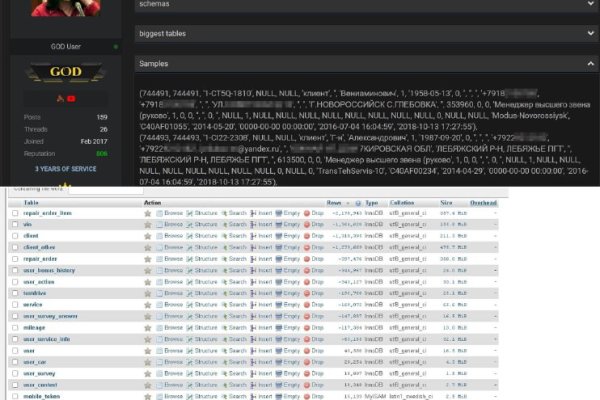
Task: Click the reputation score 506
Action: click(101, 154)
